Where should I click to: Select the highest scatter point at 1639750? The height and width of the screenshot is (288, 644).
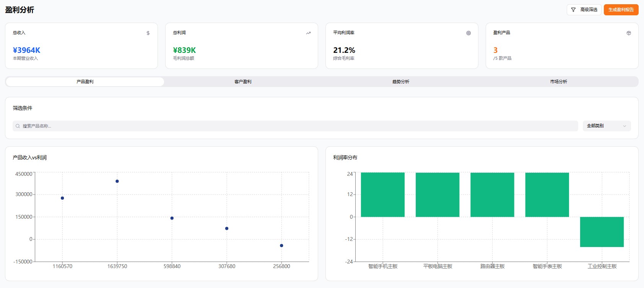117,181
